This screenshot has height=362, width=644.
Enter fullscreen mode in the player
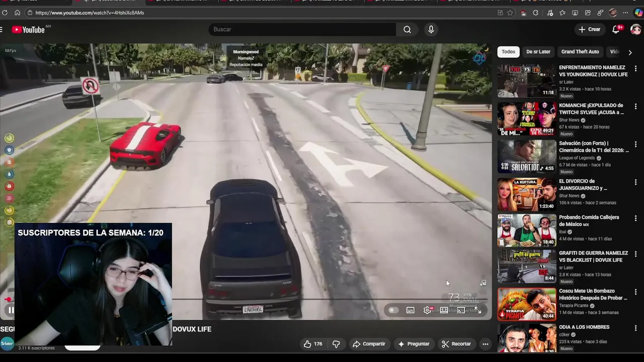477,310
